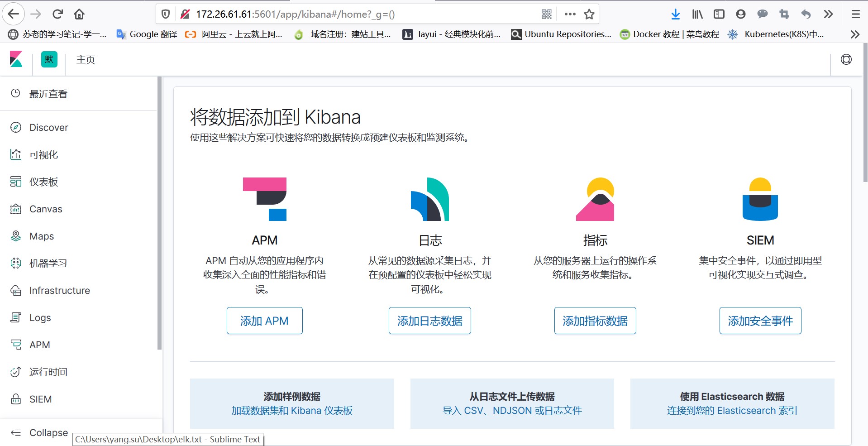Click 添加指标数据 button
868x446 pixels.
(x=595, y=321)
